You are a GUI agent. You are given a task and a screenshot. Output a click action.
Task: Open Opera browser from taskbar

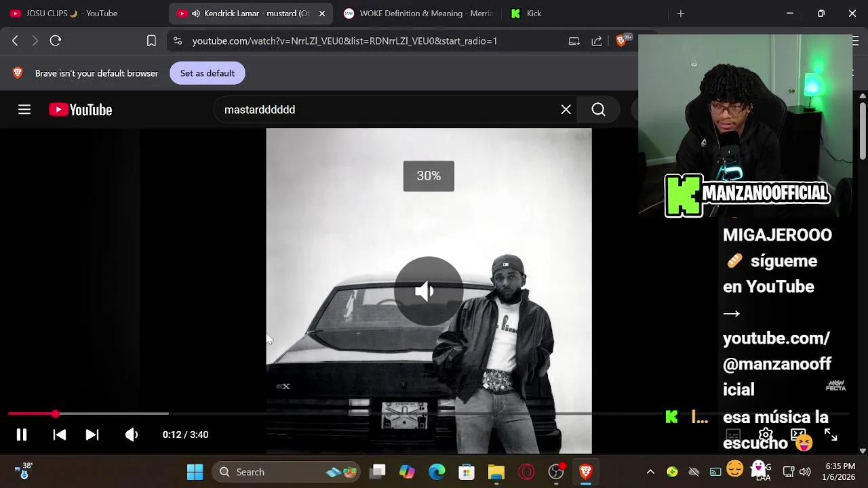pyautogui.click(x=526, y=472)
